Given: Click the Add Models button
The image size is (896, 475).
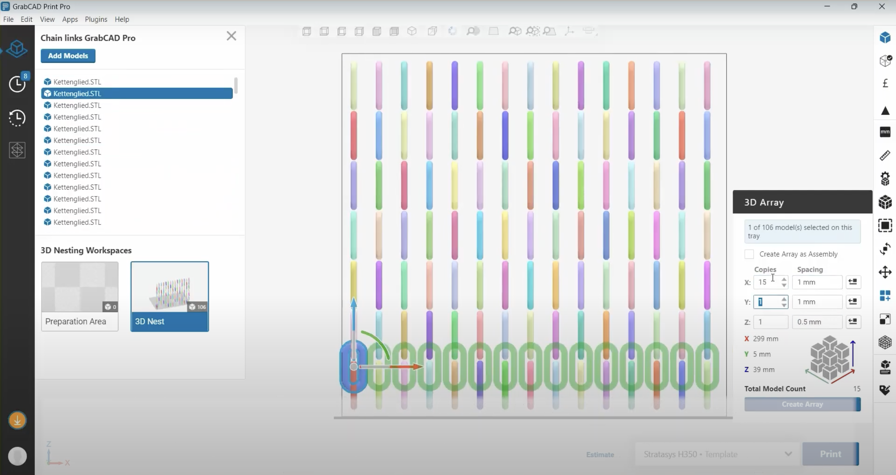Looking at the screenshot, I should tap(68, 56).
